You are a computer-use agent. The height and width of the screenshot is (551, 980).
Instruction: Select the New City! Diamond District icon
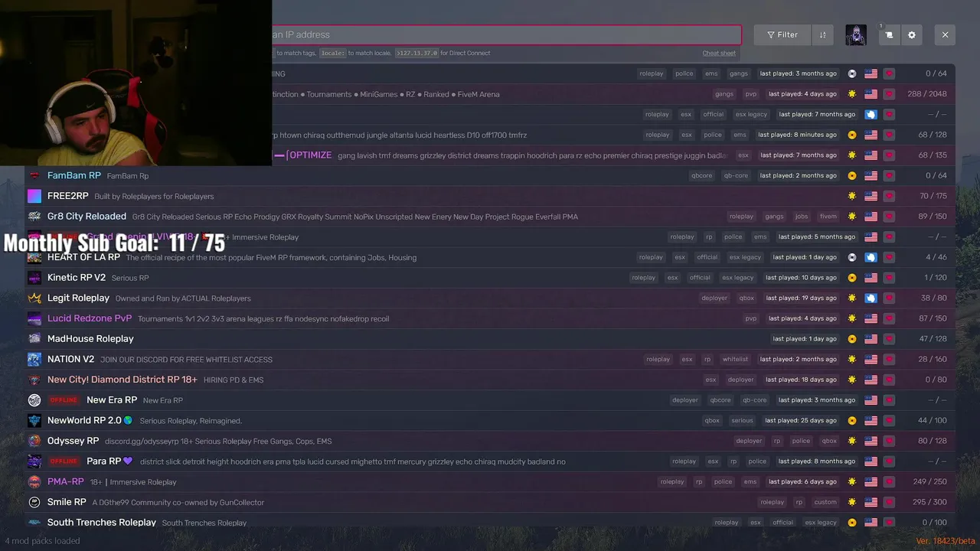click(x=34, y=380)
